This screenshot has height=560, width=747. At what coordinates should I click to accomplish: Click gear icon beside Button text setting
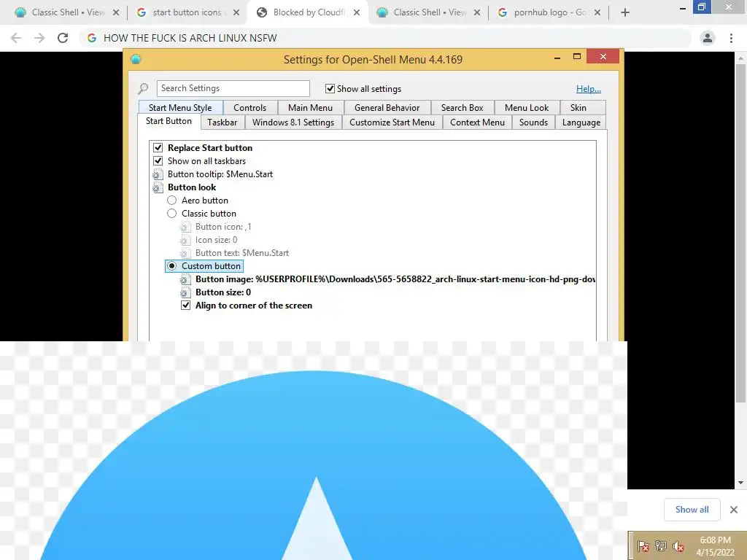pyautogui.click(x=185, y=253)
